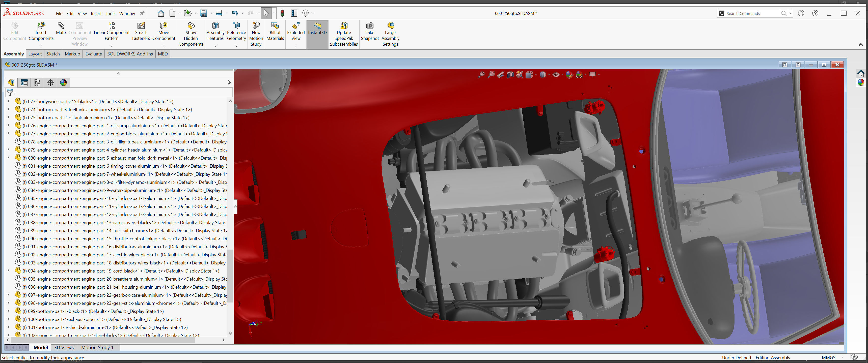Toggle Show Hidden Components
The width and height of the screenshot is (868, 363).
pos(191,26)
